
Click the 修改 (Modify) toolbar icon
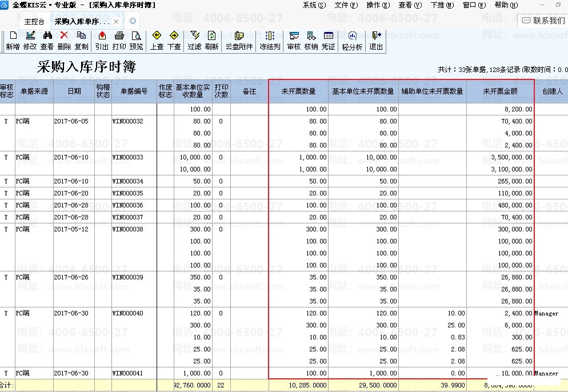click(30, 35)
